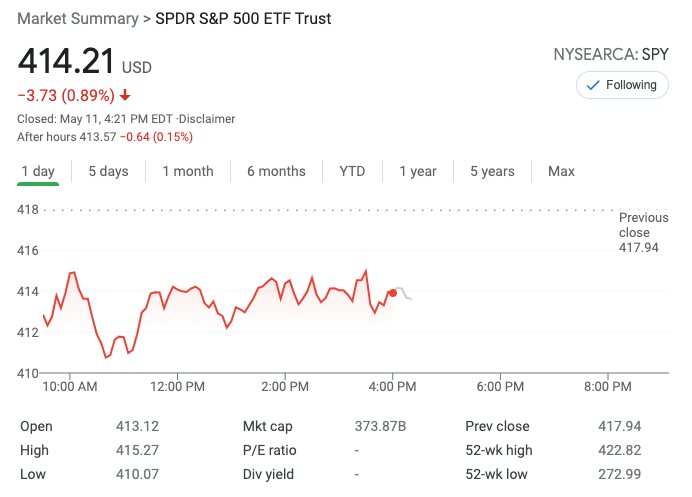Open the 5 years chart

tap(494, 171)
